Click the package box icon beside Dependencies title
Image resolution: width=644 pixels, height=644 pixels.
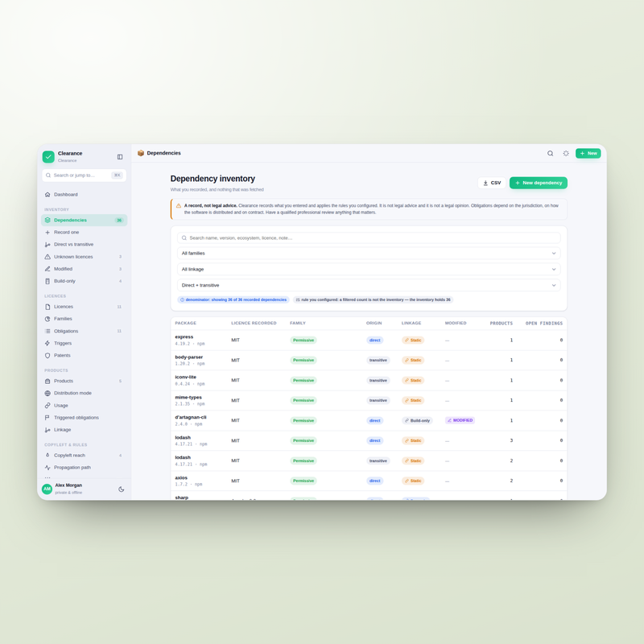(141, 153)
